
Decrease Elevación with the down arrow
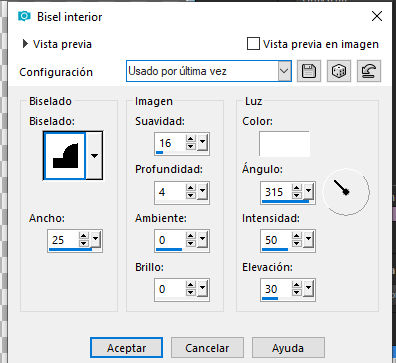pos(296,293)
